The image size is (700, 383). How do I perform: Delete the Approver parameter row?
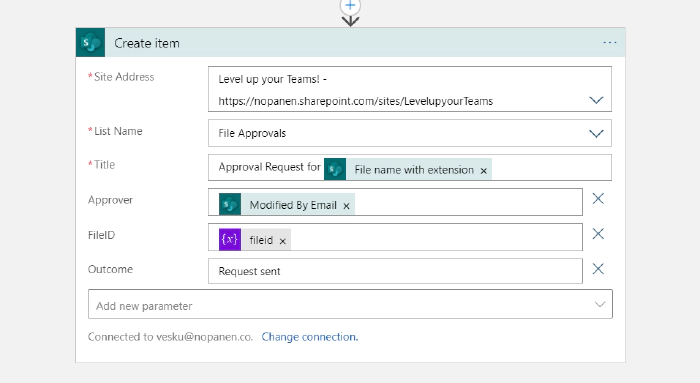click(x=598, y=199)
